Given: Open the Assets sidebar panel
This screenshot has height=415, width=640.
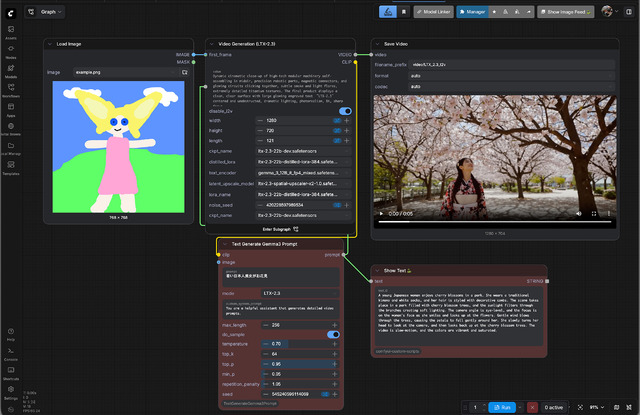Looking at the screenshot, I should tap(10, 32).
